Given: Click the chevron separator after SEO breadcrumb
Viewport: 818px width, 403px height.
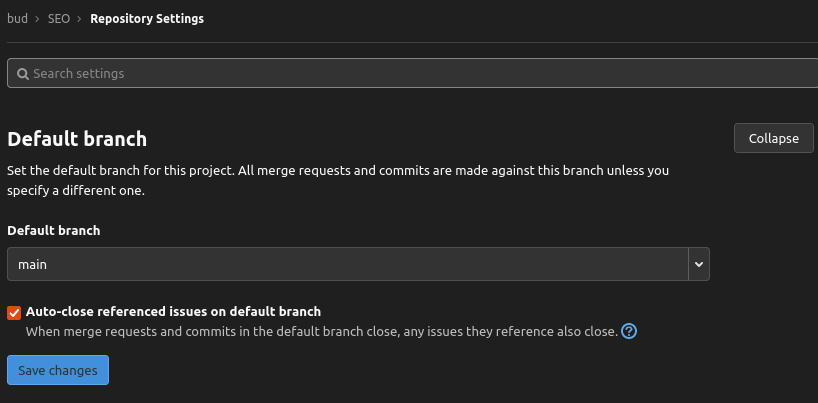Looking at the screenshot, I should pyautogui.click(x=79, y=19).
